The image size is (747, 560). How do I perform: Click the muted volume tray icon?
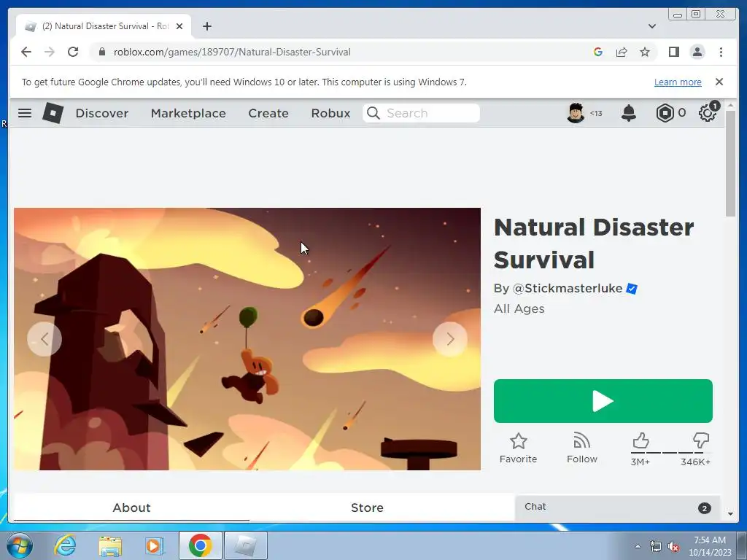pos(673,547)
